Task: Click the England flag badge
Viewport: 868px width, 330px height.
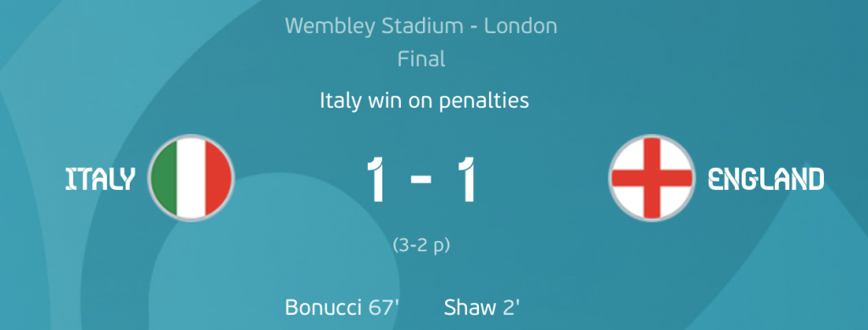Action: (652, 178)
